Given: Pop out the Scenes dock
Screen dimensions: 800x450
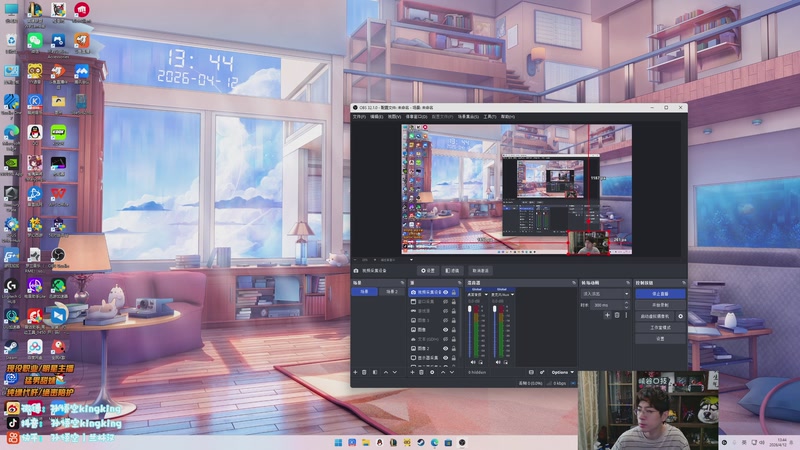Looking at the screenshot, I should tap(402, 283).
